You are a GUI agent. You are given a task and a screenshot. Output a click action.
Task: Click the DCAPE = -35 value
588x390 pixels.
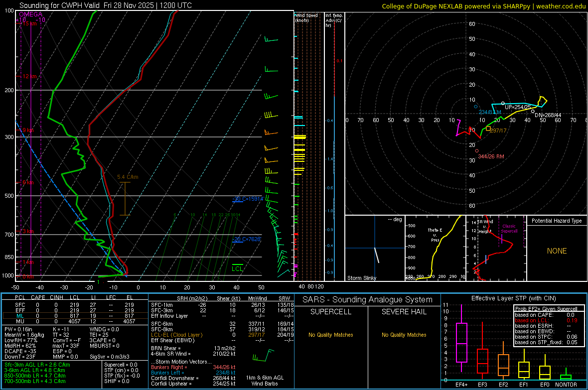click(20, 351)
